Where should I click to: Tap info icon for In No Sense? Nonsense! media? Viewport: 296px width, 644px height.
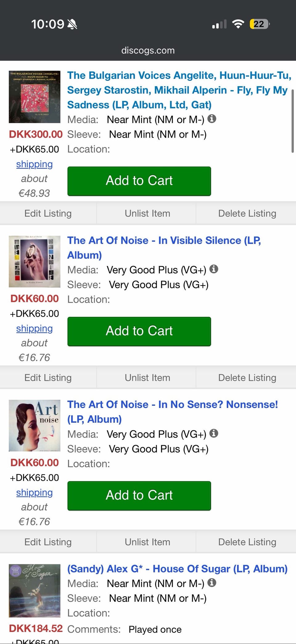pos(214,434)
